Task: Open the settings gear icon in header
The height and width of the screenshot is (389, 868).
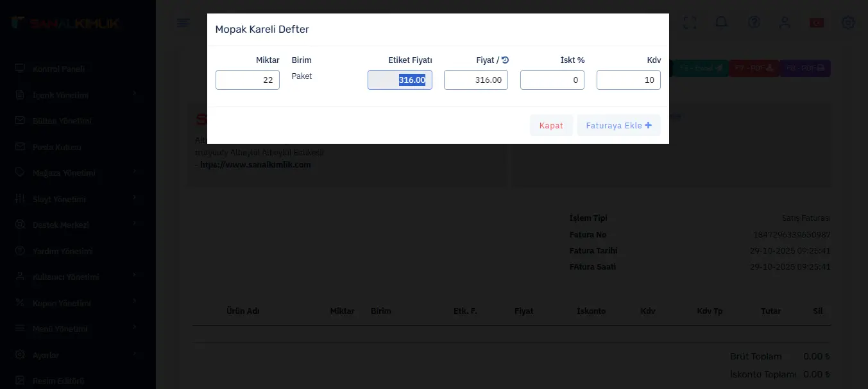Action: tap(848, 22)
